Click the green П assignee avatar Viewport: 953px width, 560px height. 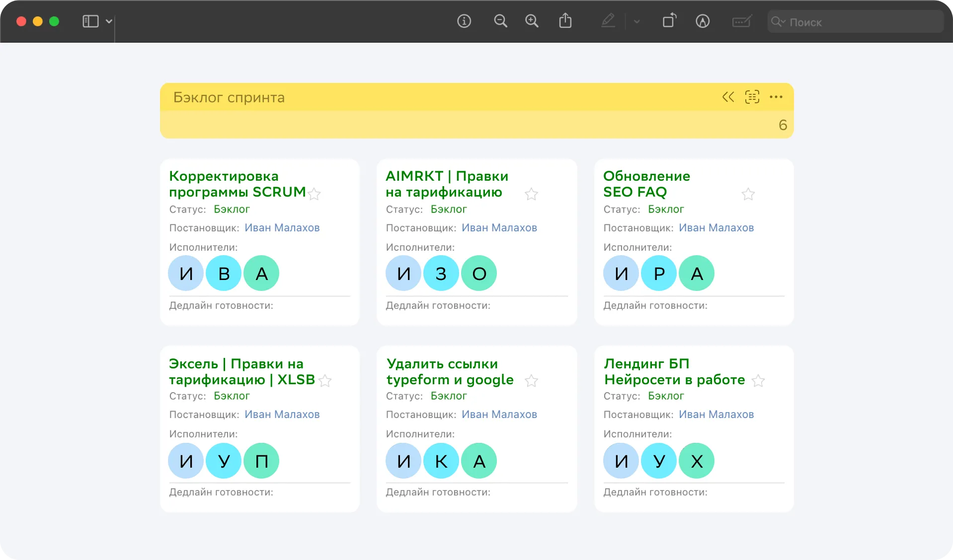tap(261, 461)
